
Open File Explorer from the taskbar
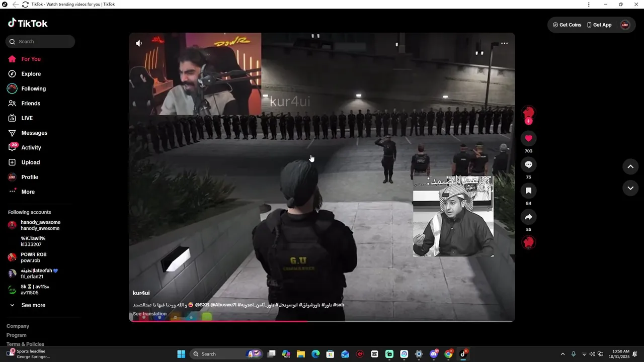point(300,354)
